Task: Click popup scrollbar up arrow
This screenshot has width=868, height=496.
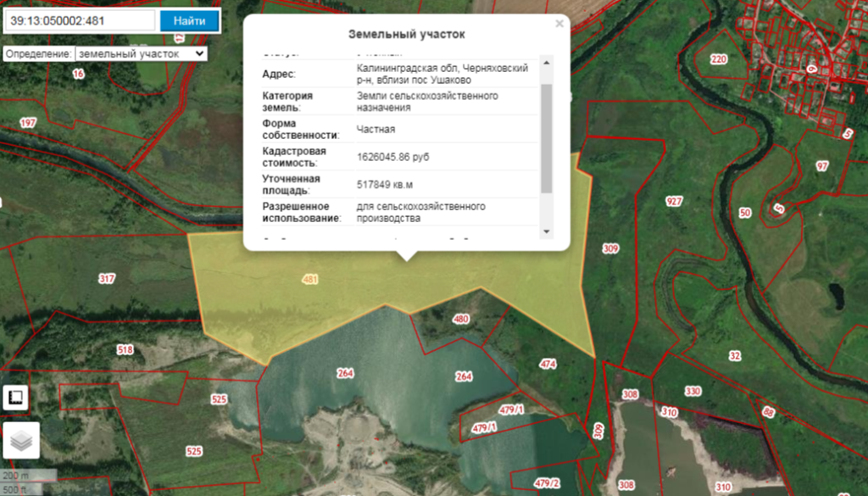Action: (x=547, y=63)
